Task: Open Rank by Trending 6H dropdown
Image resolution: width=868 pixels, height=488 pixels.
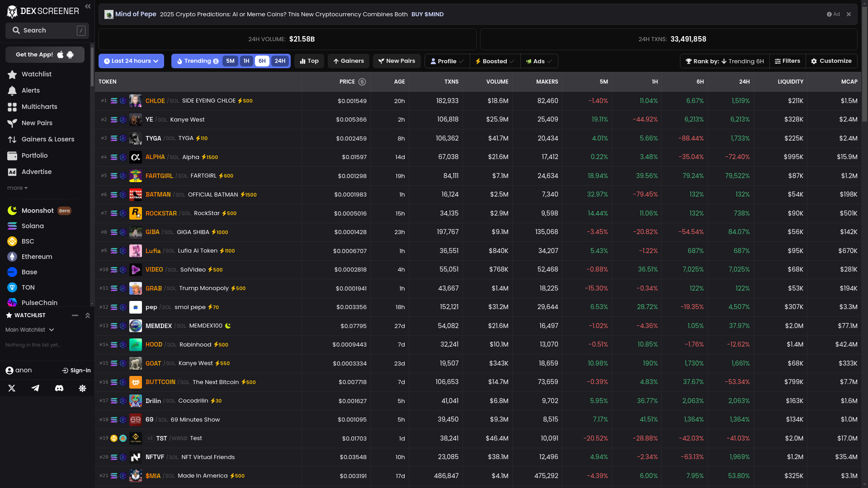Action: [725, 61]
